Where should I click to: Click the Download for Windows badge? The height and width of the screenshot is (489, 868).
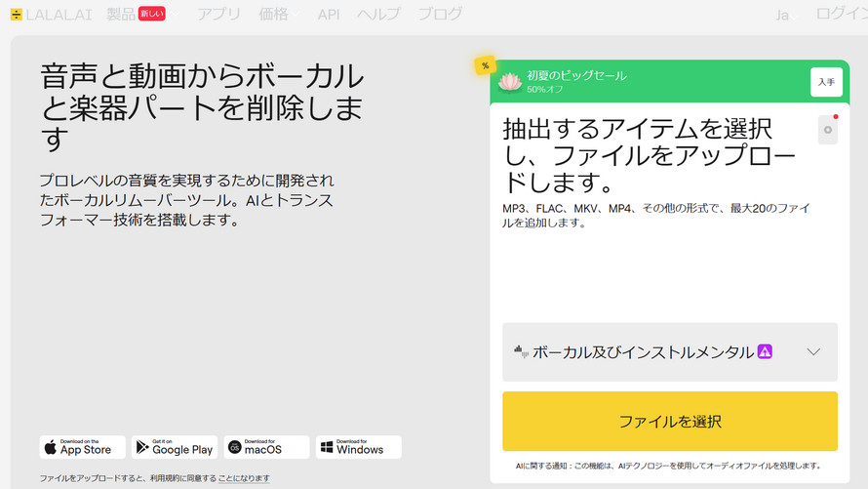[359, 447]
